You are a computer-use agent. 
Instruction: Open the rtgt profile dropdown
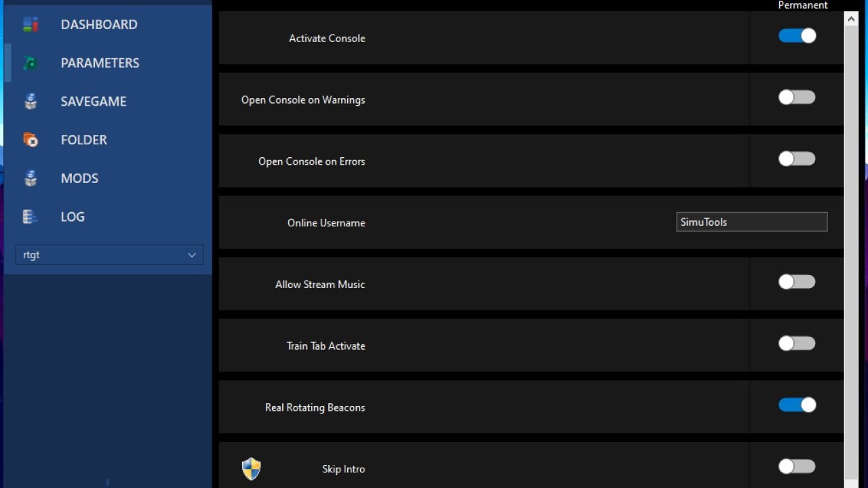click(x=109, y=255)
